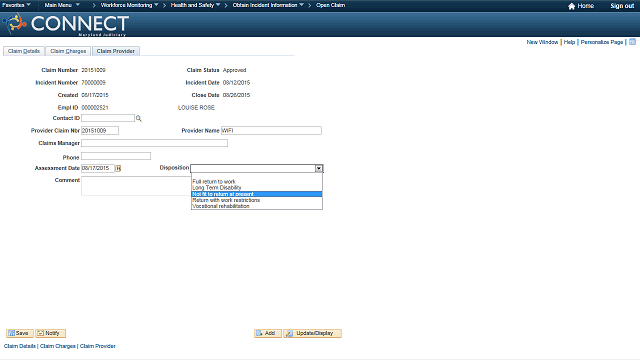Click the Add button
Screen dimensions: 640x360
[268, 333]
